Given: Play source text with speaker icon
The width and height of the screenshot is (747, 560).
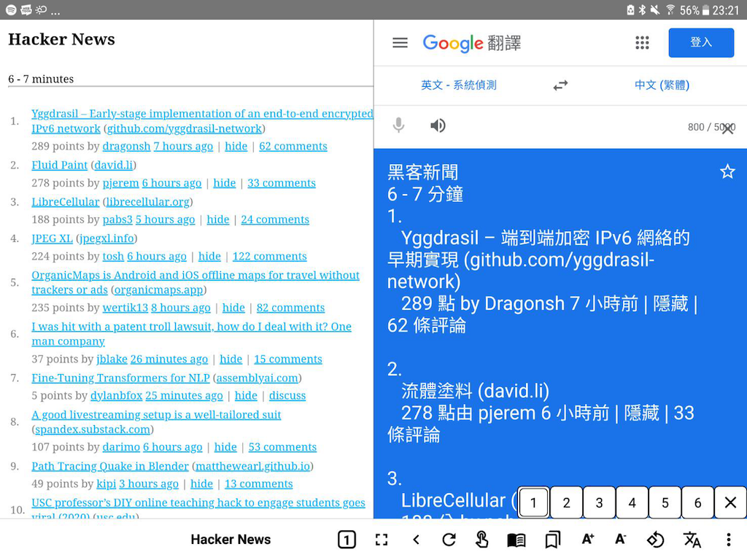Looking at the screenshot, I should coord(438,125).
